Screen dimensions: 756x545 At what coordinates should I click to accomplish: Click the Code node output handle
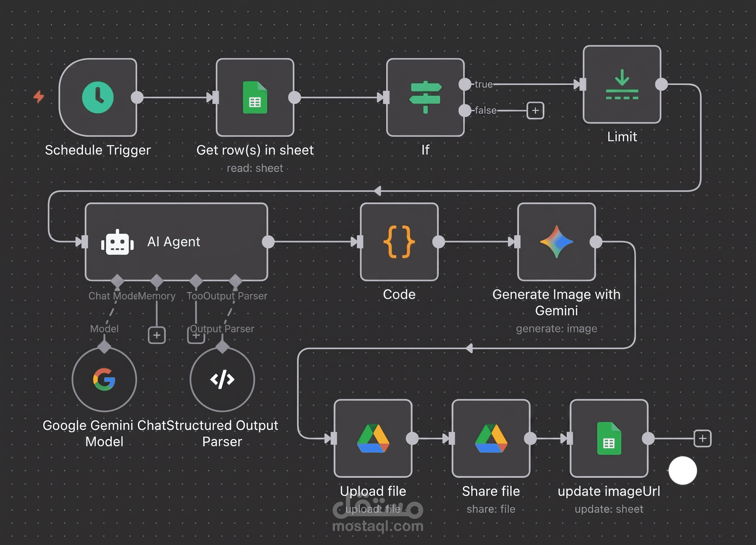pyautogui.click(x=438, y=242)
